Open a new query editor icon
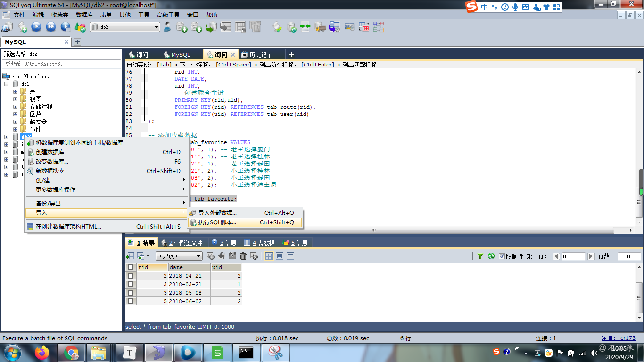The height and width of the screenshot is (362, 644). 22,27
